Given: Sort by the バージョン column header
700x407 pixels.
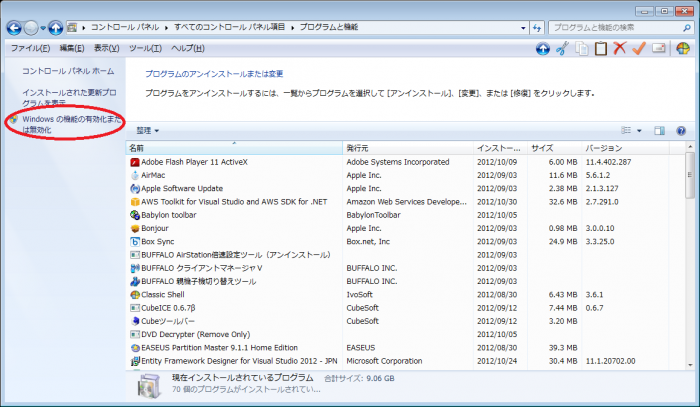Looking at the screenshot, I should click(x=625, y=148).
